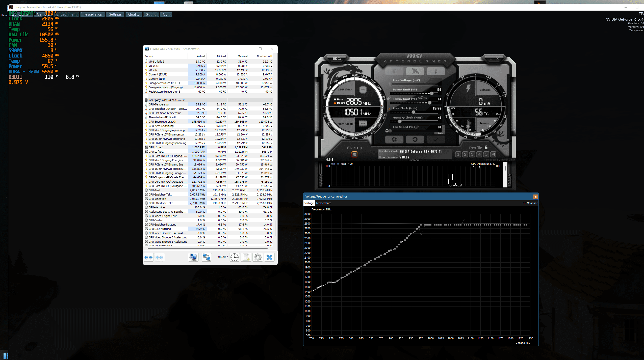Viewport: 644px width, 360px height.
Task: Click the Afterburner monitoring graph scrollbar
Action: tap(505, 175)
